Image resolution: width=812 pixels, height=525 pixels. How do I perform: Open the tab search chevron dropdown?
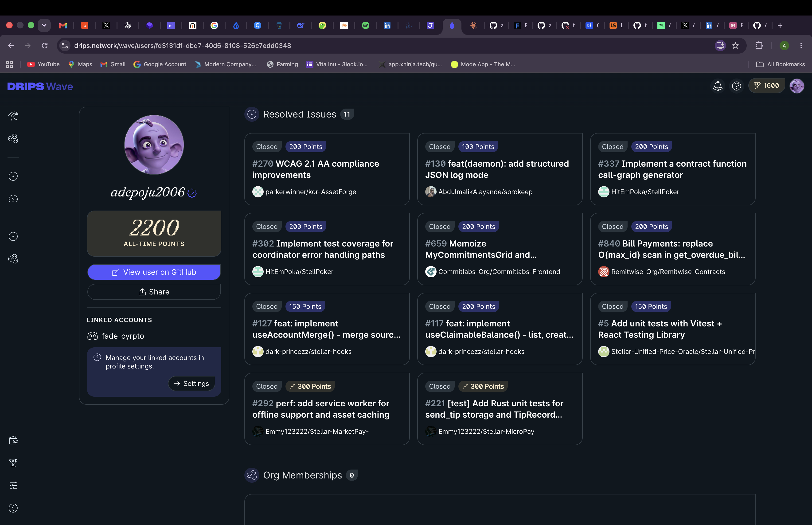(44, 25)
